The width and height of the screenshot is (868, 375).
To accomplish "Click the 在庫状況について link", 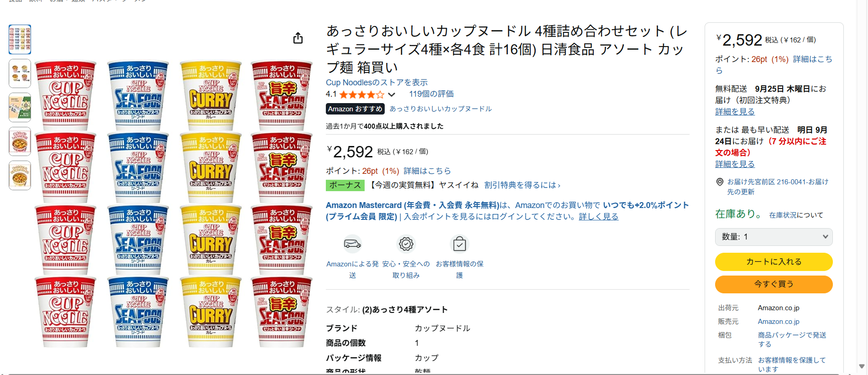I will pyautogui.click(x=796, y=215).
